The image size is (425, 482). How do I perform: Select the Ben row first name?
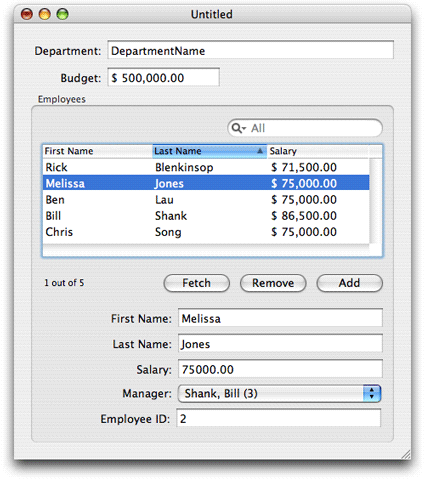click(x=55, y=200)
